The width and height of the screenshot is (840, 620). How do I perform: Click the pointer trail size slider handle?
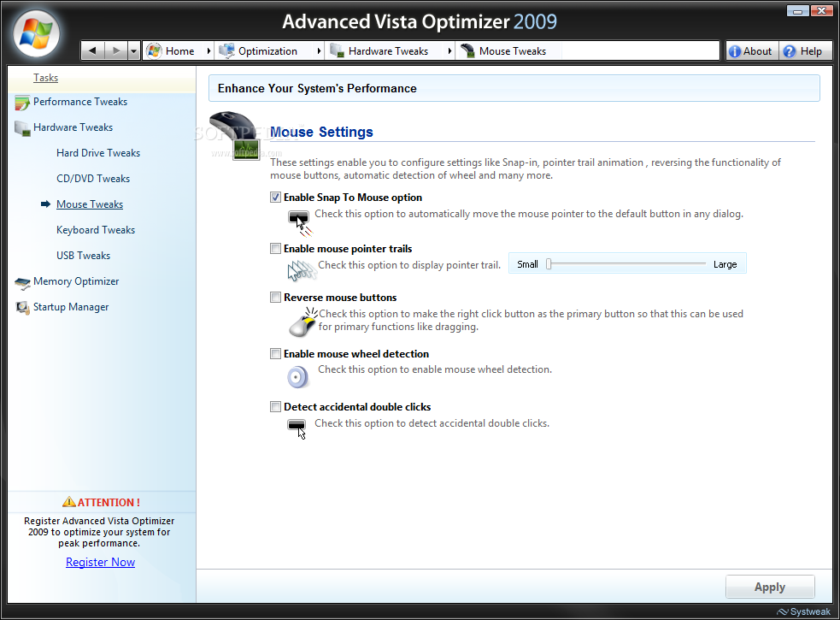click(x=549, y=264)
